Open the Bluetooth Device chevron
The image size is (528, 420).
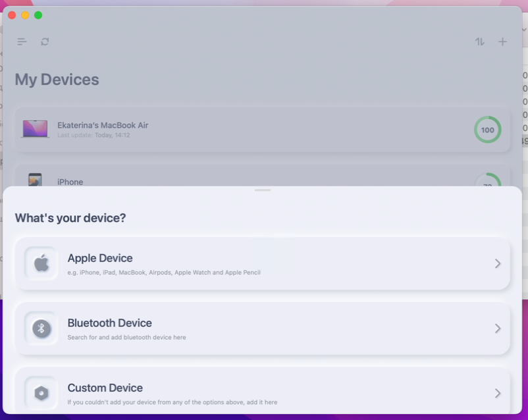point(498,328)
